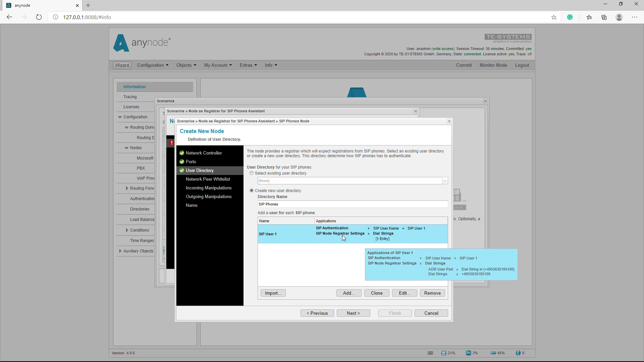Click the green check icon beside Ports
This screenshot has height=362, width=644.
click(x=182, y=162)
